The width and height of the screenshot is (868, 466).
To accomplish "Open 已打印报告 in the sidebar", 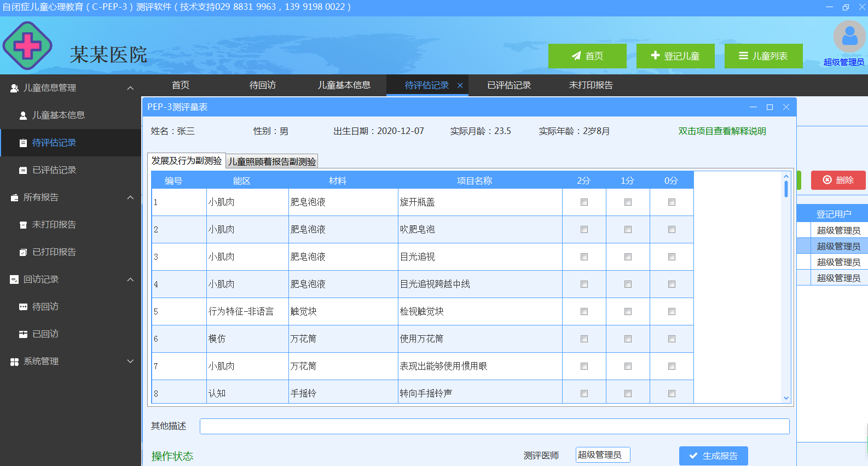I will tap(54, 252).
